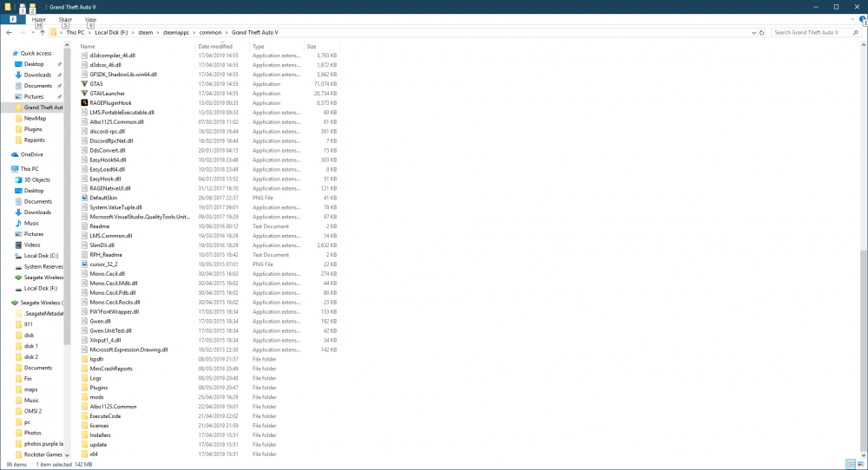
Task: Open the View ribbon tab
Action: click(91, 19)
